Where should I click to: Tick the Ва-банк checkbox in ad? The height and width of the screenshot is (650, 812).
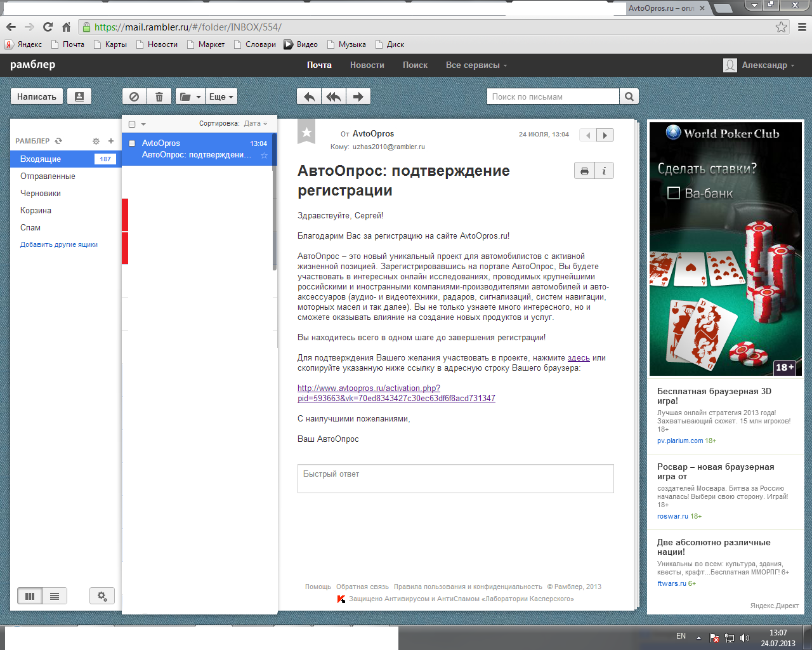pyautogui.click(x=674, y=193)
